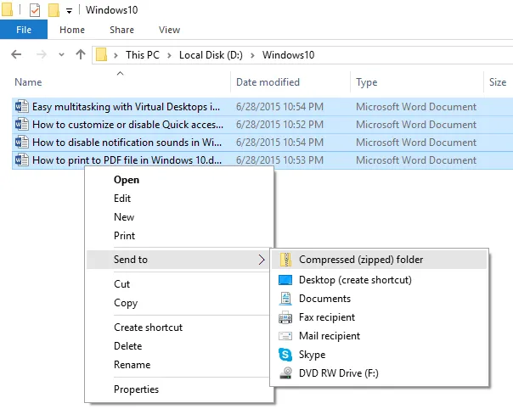Choose Properties in the context menu
The image size is (513, 420).
click(136, 389)
